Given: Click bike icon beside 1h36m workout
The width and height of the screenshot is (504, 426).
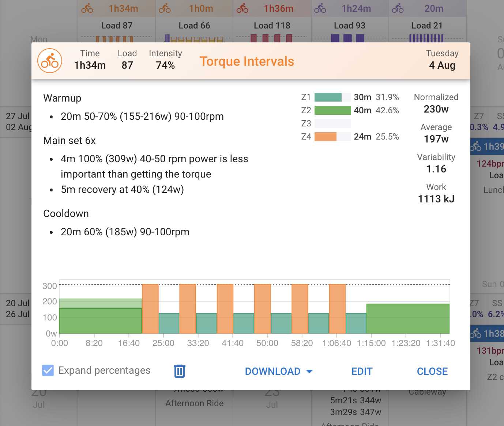Looking at the screenshot, I should point(242,8).
